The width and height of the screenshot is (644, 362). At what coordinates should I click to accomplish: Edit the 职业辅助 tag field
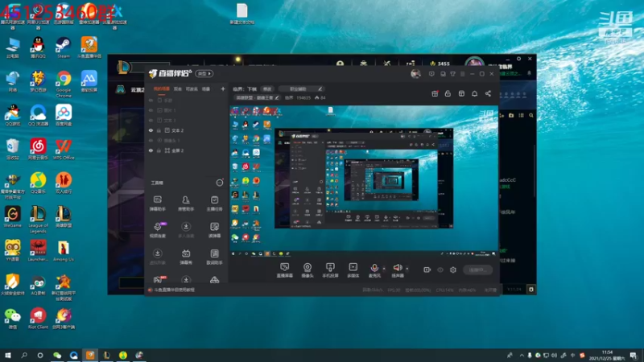click(x=301, y=88)
